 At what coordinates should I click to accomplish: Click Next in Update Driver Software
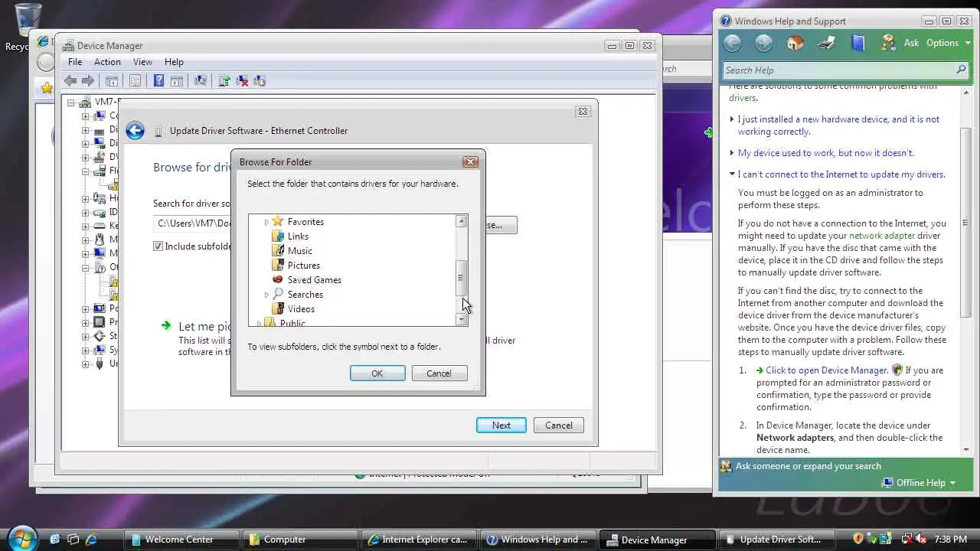click(x=501, y=425)
